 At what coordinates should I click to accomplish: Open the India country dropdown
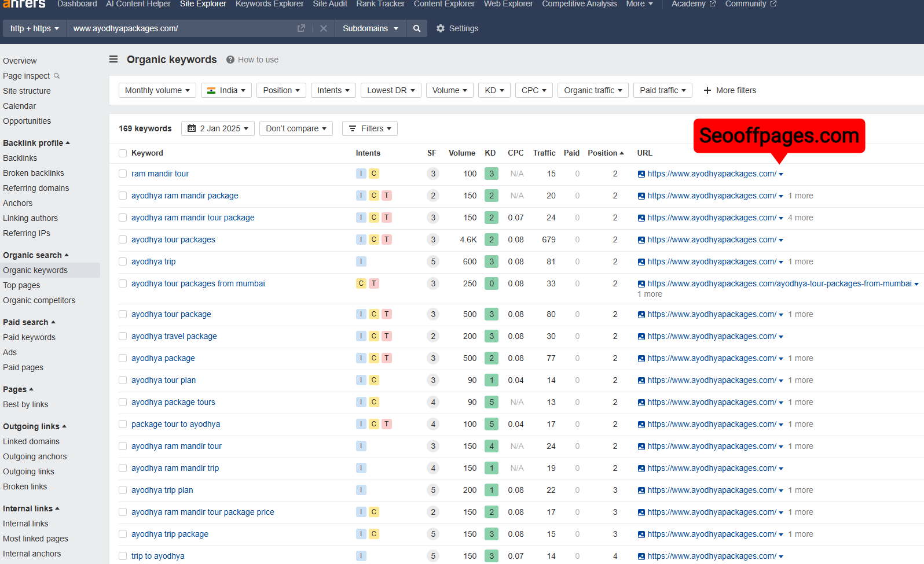pos(226,90)
